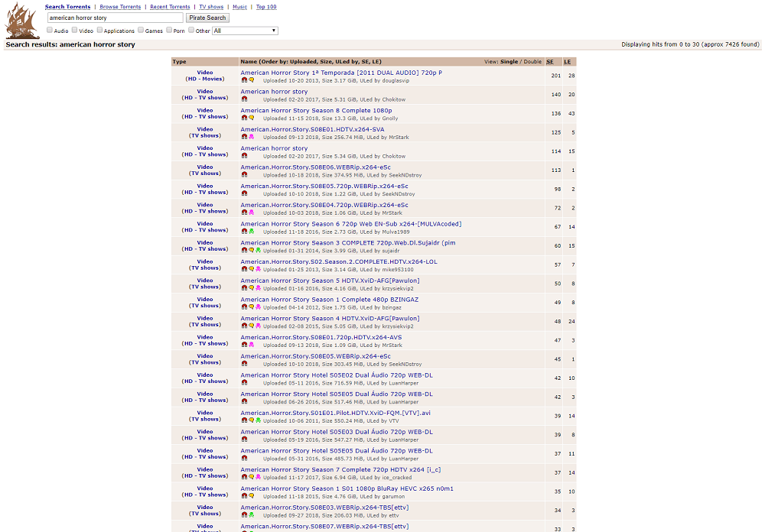765x532 pixels.
Task: Open the Music nav link
Action: point(239,7)
